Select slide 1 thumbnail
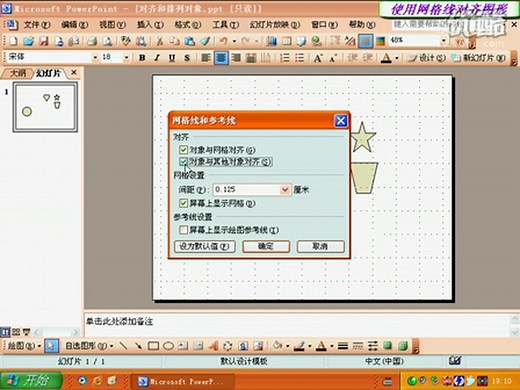Screen dimensions: 520x390 pos(45,107)
